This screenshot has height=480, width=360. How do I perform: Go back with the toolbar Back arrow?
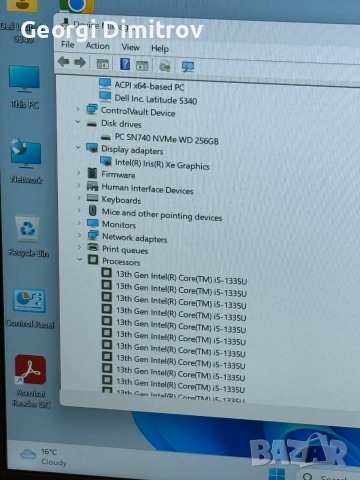click(63, 61)
